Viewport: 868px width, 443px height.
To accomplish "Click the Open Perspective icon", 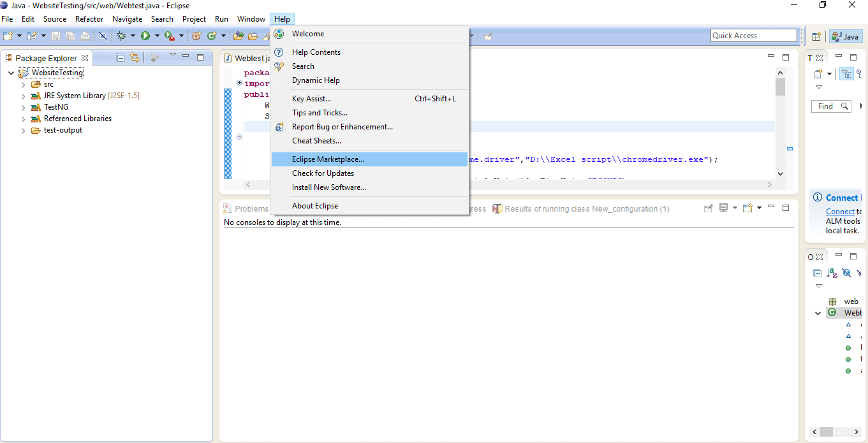I will [816, 36].
